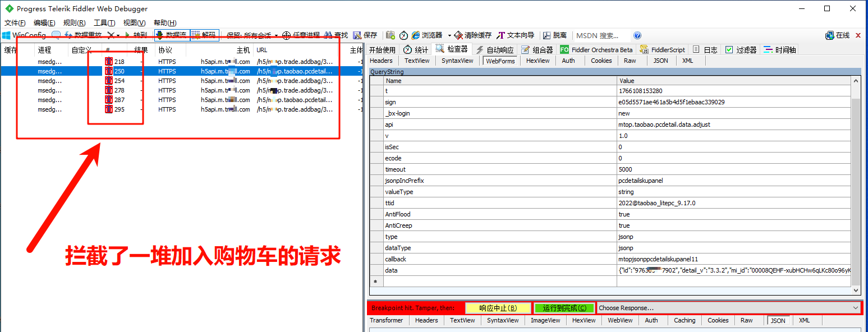
Task: Click the 转到 go button
Action: [136, 35]
